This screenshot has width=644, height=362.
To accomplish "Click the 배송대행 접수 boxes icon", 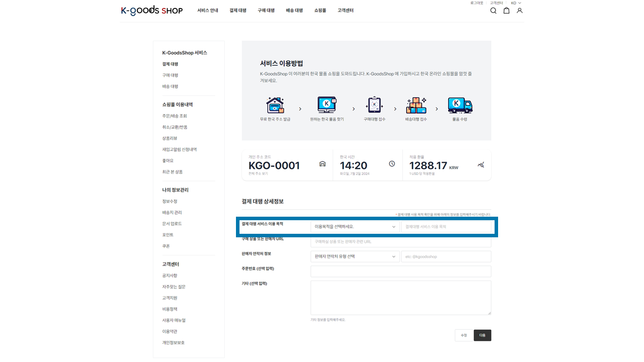I will tap(416, 106).
